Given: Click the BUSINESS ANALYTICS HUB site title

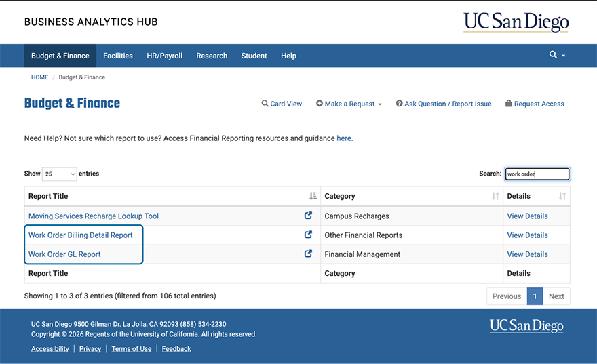Looking at the screenshot, I should [91, 22].
